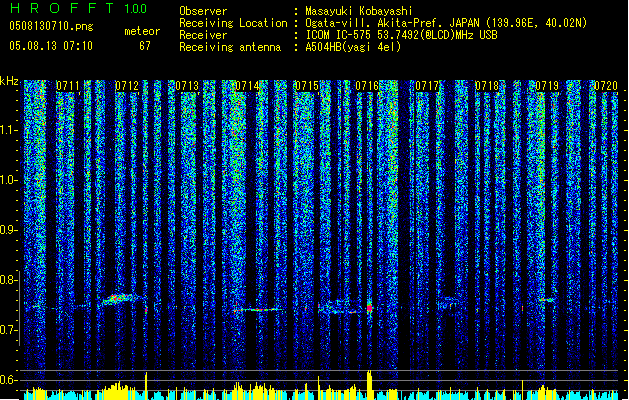This screenshot has height=400, width=629.
Task: Click the HROFFT program title
Action: coord(61,8)
